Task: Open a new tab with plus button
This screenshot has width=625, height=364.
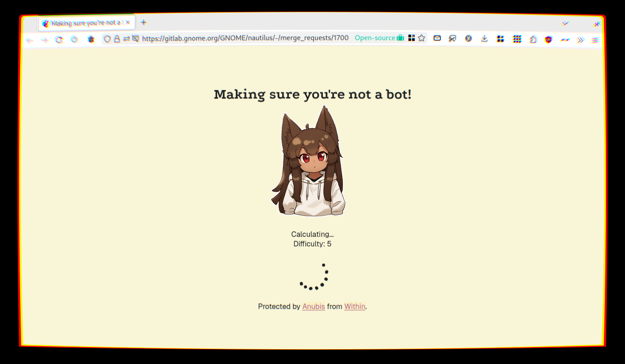Action: [x=144, y=22]
